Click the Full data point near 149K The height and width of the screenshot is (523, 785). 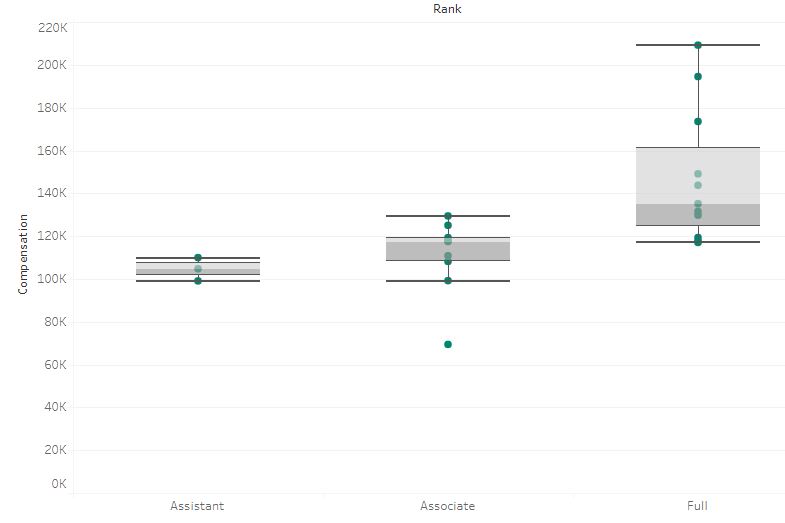(698, 174)
